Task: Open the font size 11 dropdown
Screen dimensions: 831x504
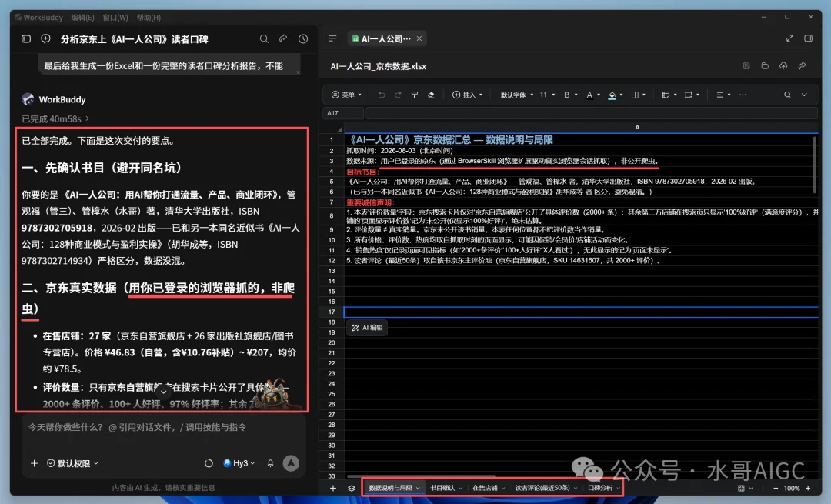Action: 548,95
